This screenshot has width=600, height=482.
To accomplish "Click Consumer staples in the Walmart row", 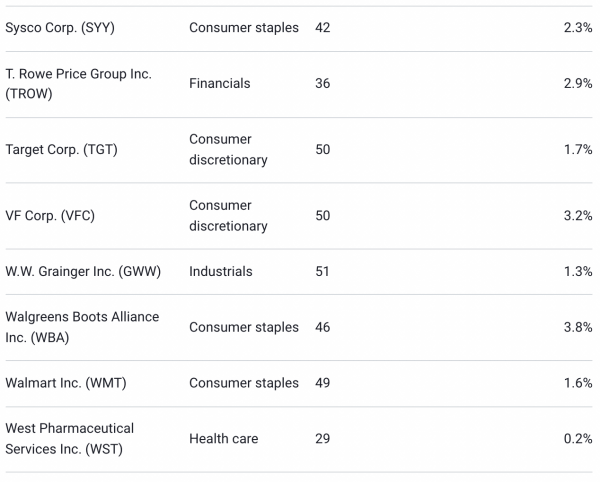I will pyautogui.click(x=244, y=383).
